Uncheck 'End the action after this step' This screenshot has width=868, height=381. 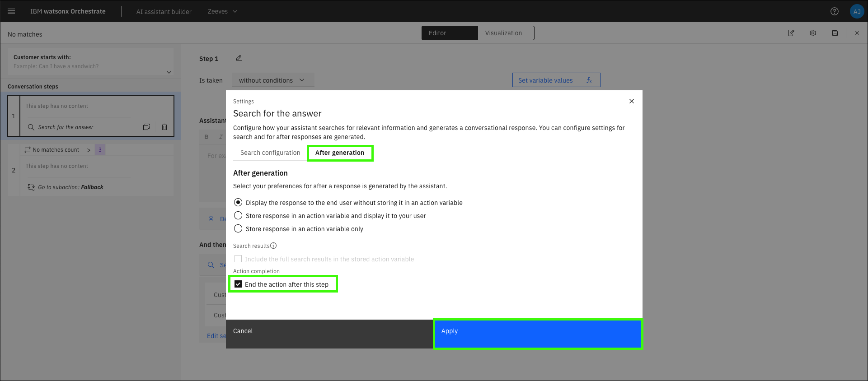pos(238,284)
